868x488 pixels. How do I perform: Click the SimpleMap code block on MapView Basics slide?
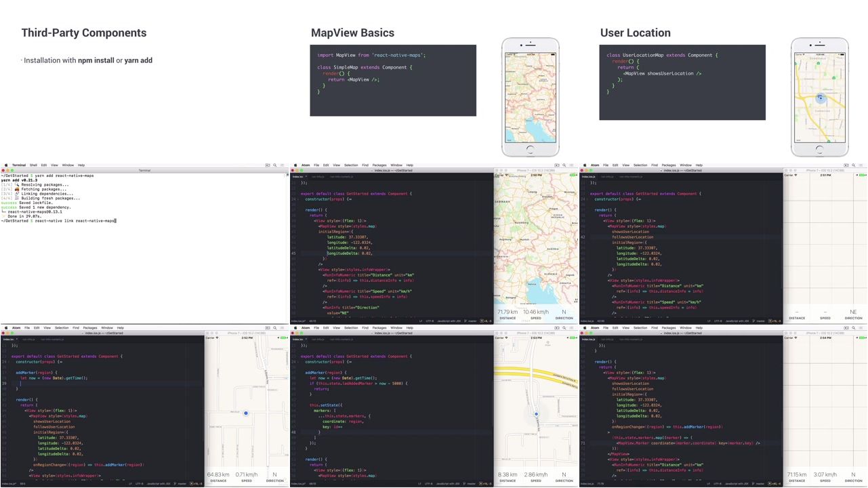pyautogui.click(x=393, y=80)
